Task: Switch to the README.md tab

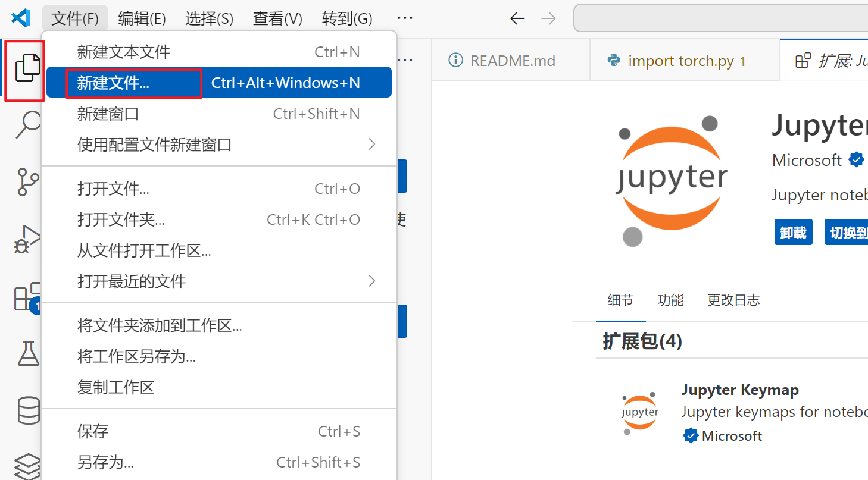Action: pos(511,59)
